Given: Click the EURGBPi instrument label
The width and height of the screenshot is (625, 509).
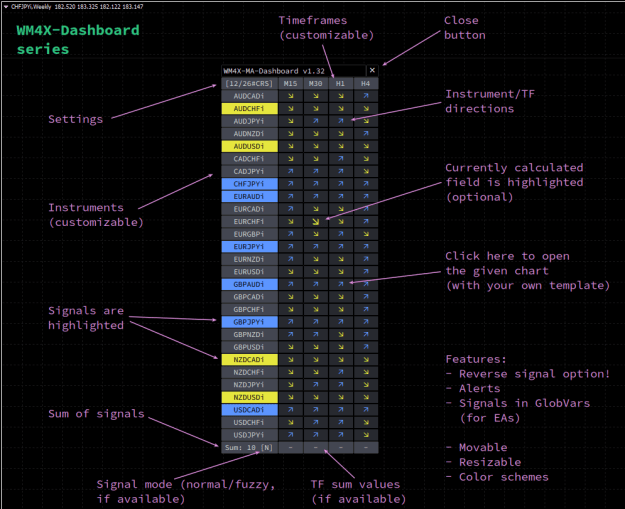Looking at the screenshot, I should click(250, 234).
